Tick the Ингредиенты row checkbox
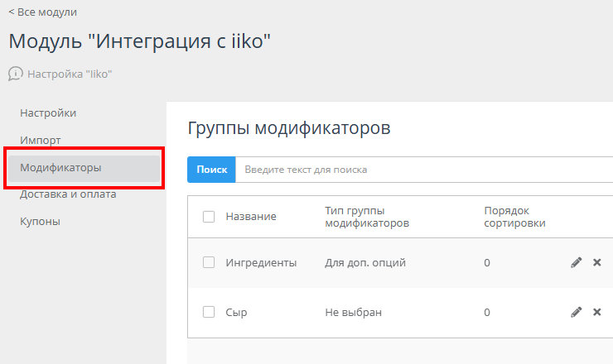The image size is (613, 364). point(209,262)
